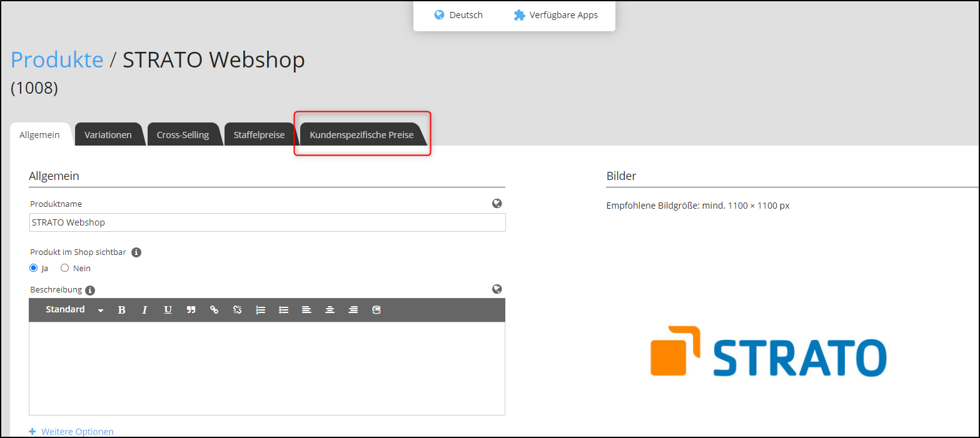The width and height of the screenshot is (980, 438).
Task: Insert an image via the editor toolbar
Action: coord(376,309)
